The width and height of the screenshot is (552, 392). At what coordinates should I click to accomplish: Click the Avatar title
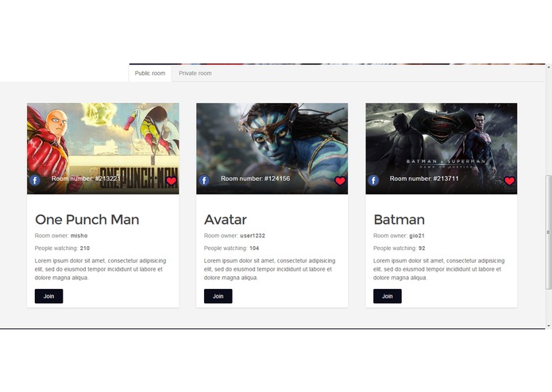coord(226,219)
